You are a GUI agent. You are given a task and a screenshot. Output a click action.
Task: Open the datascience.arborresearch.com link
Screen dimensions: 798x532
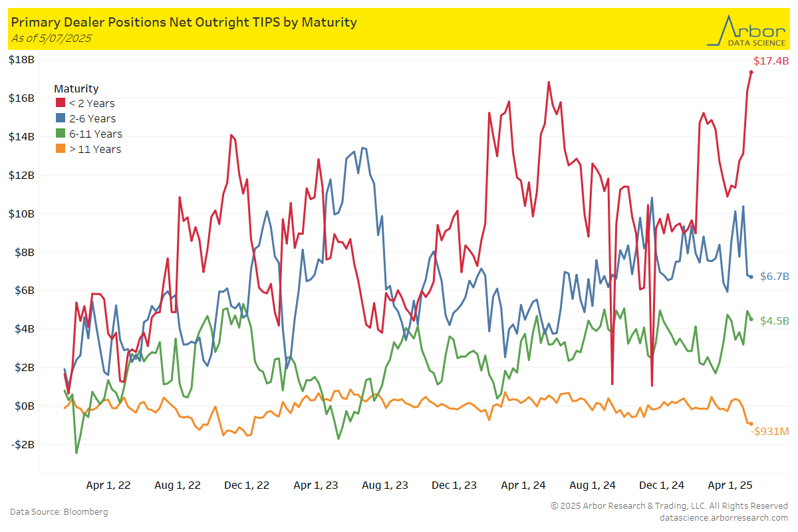tap(724, 517)
